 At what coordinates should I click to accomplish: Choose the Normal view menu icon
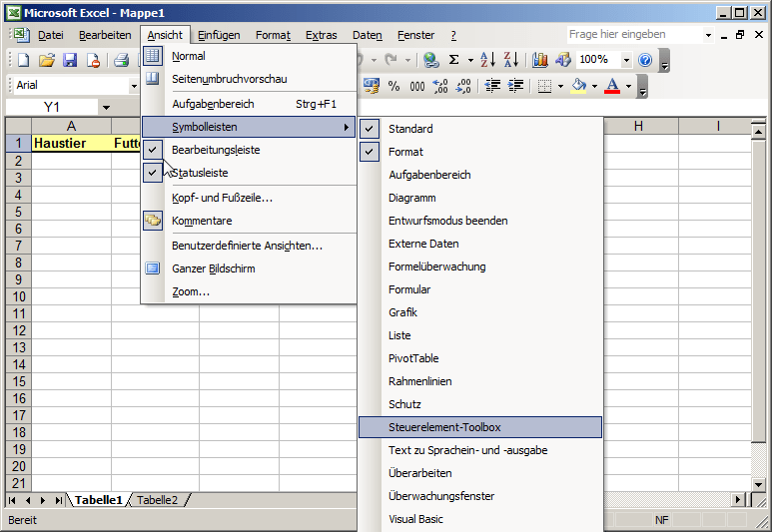pyautogui.click(x=153, y=56)
